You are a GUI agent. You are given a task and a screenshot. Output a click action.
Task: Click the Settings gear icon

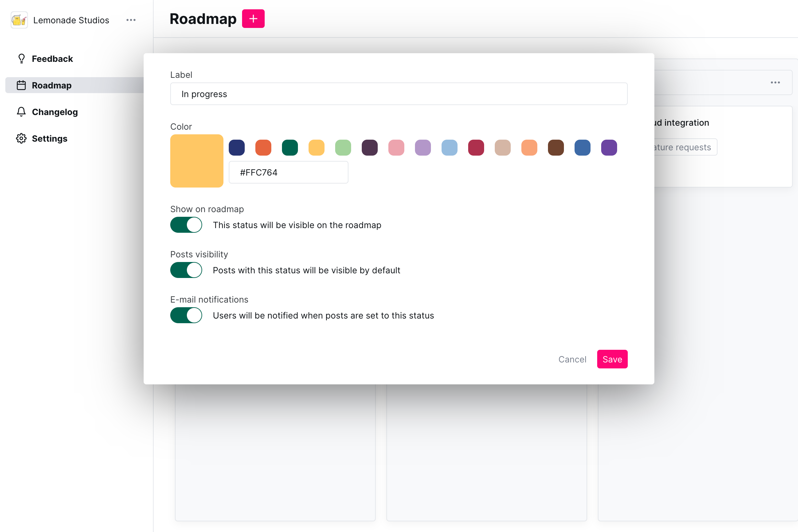[21, 138]
